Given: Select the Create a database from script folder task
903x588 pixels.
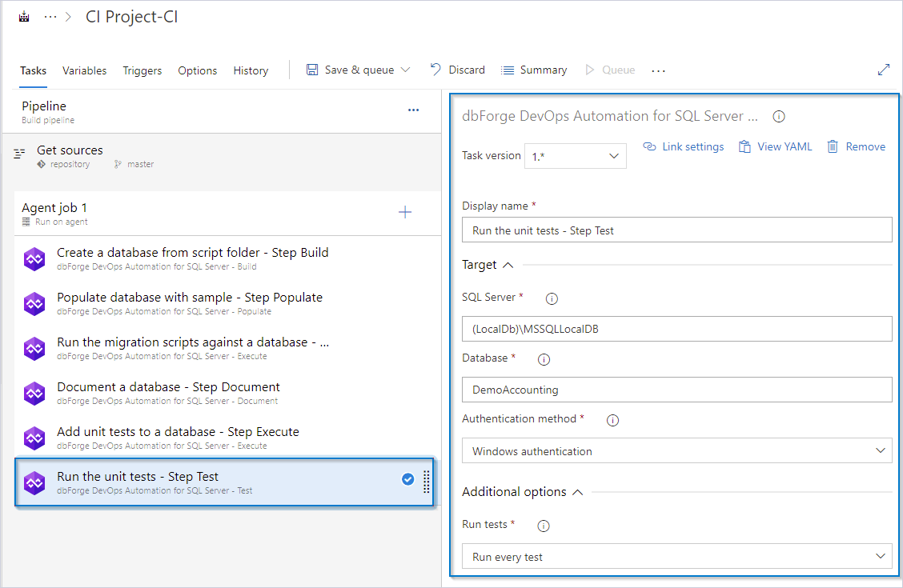Looking at the screenshot, I should [x=227, y=258].
